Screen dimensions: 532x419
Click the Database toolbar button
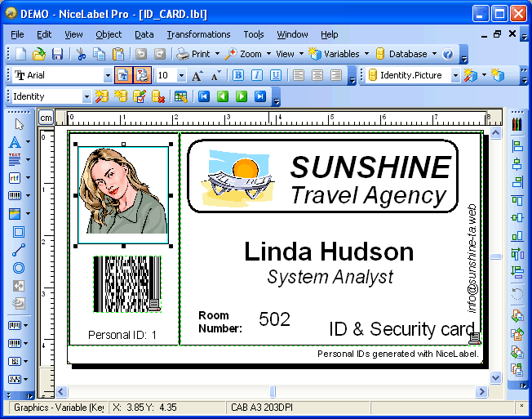[401, 54]
